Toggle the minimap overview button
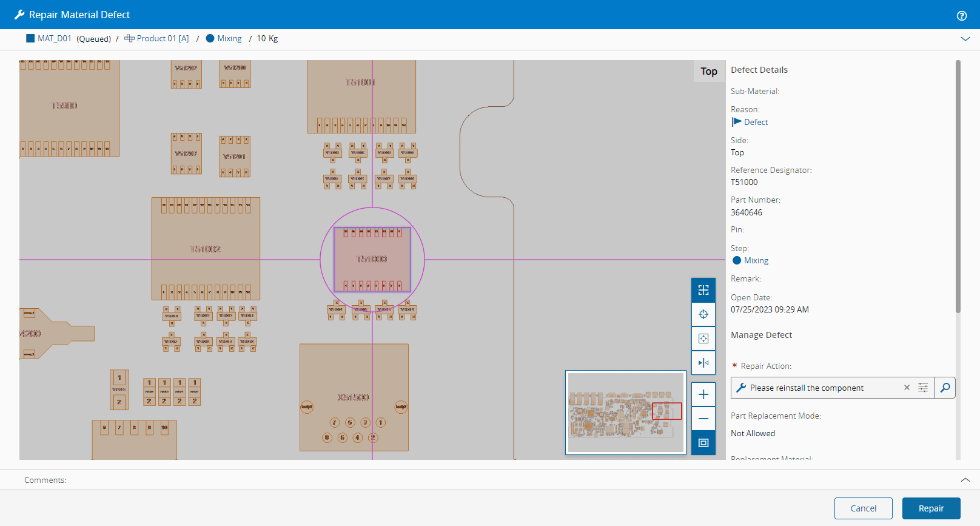Screen dimensions: 980x526 click(703, 443)
